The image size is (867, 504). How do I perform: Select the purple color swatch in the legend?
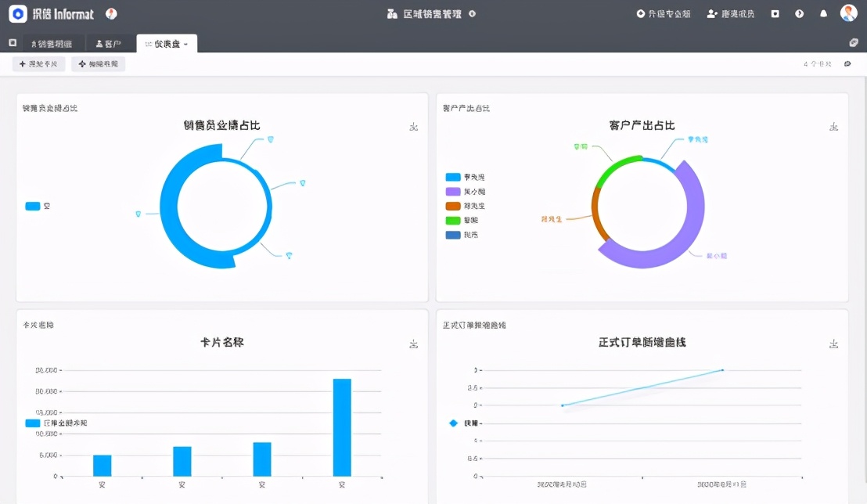click(454, 191)
